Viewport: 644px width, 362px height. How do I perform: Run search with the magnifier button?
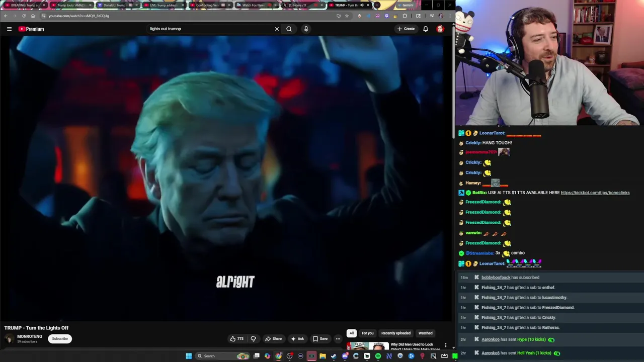click(289, 29)
